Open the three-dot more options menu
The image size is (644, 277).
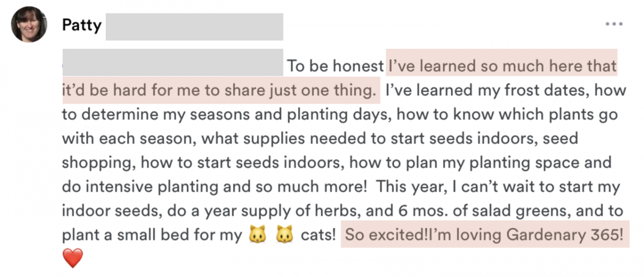pyautogui.click(x=614, y=24)
